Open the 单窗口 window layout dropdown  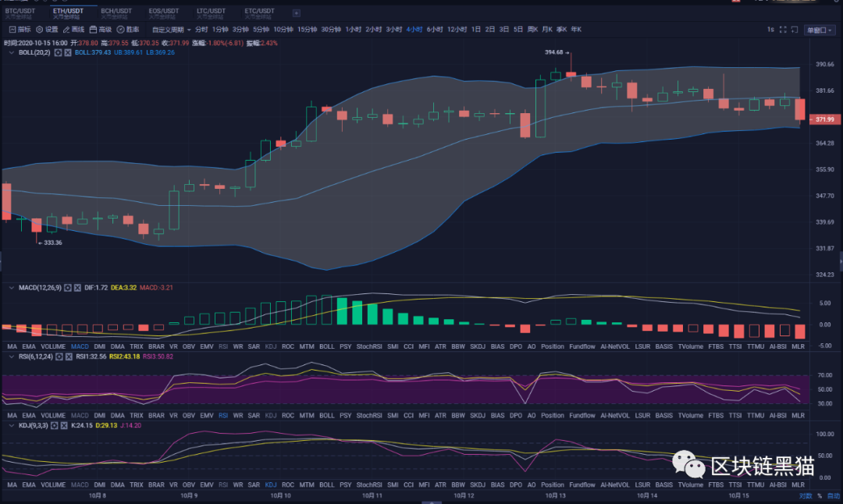click(x=820, y=29)
